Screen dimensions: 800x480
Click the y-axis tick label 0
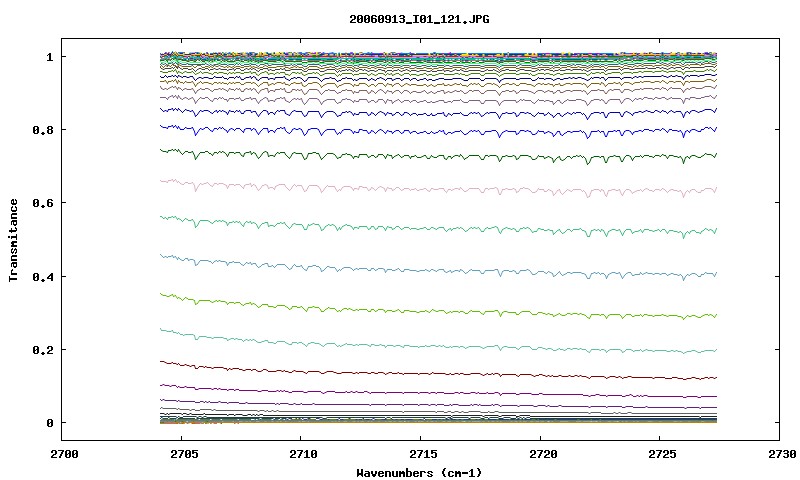49,423
